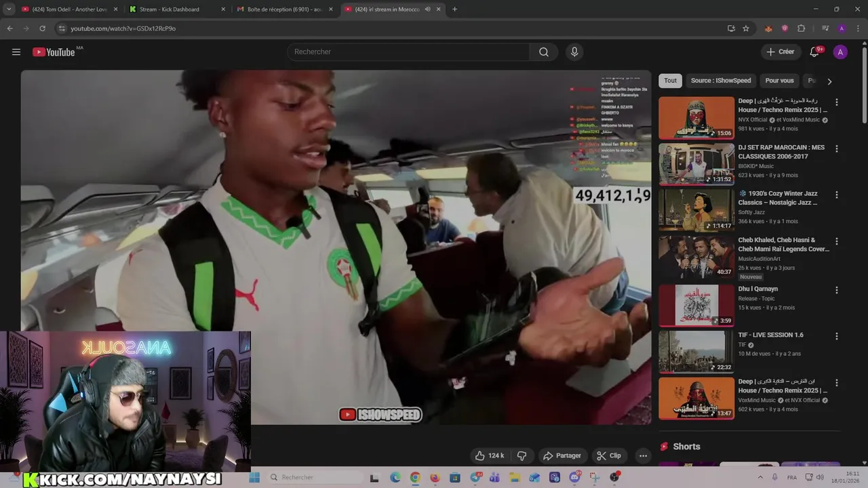Select the irl stream in Morocco tab
The width and height of the screenshot is (868, 488).
393,9
